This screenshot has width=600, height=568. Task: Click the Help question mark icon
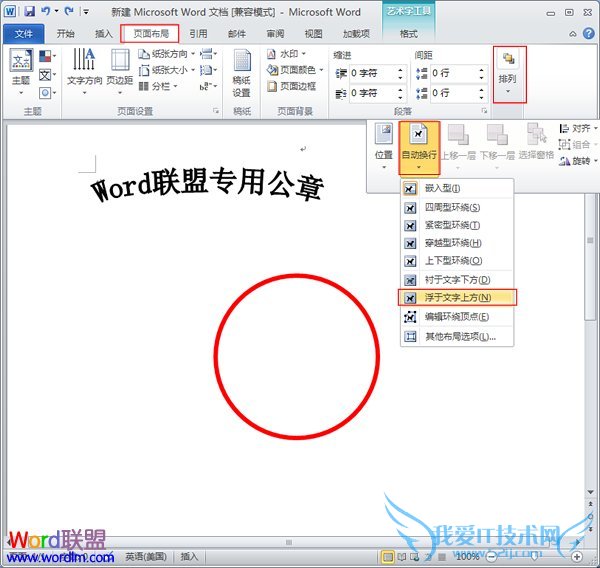[x=589, y=34]
